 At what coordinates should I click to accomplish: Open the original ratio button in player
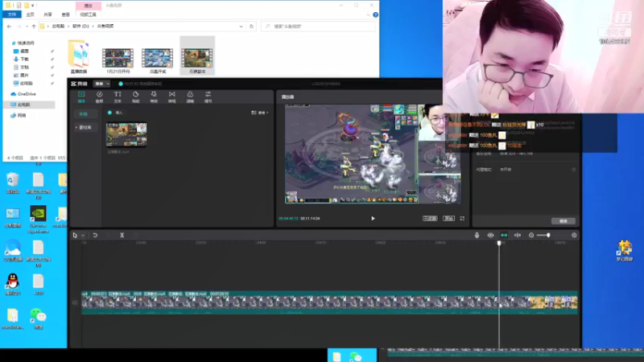(x=448, y=218)
